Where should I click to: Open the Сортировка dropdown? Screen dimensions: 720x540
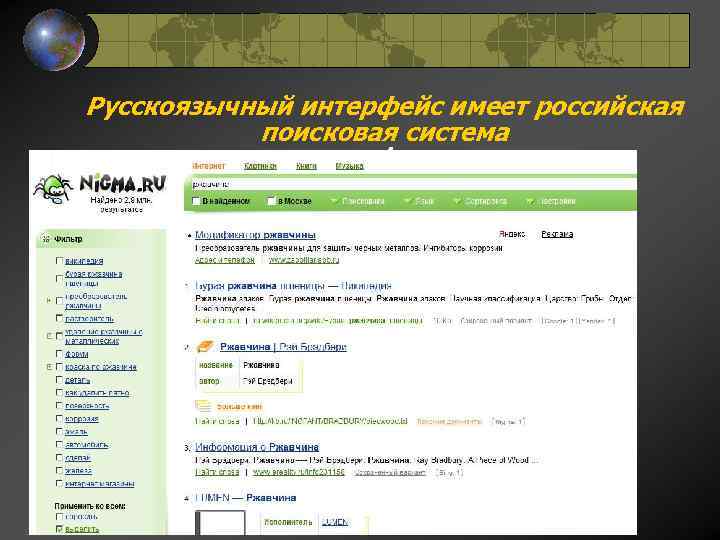coord(480,201)
